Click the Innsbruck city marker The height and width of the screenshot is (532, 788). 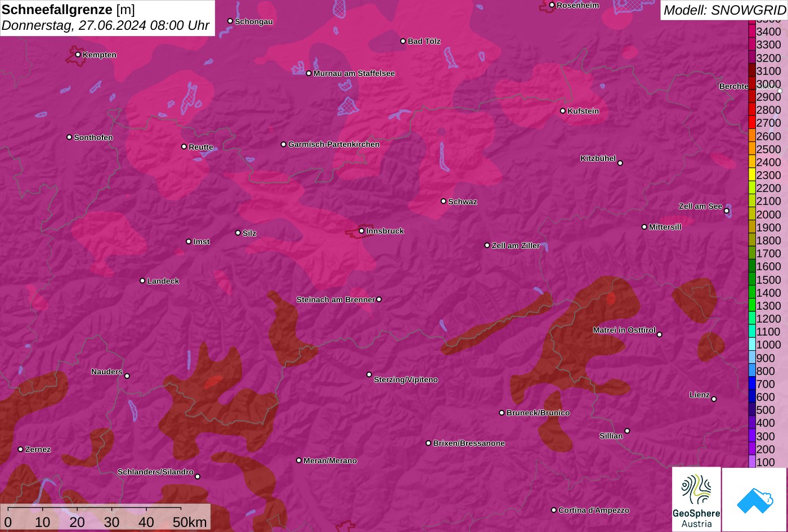point(361,231)
